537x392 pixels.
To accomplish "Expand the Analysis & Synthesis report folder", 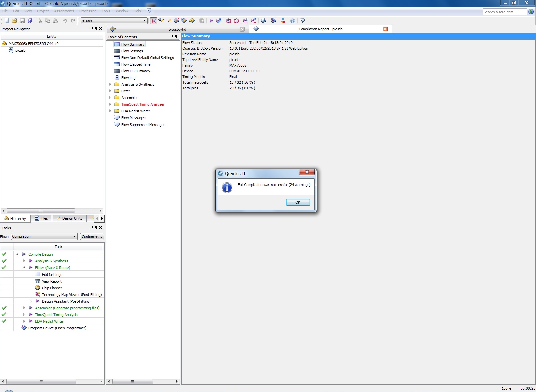I will pos(110,84).
